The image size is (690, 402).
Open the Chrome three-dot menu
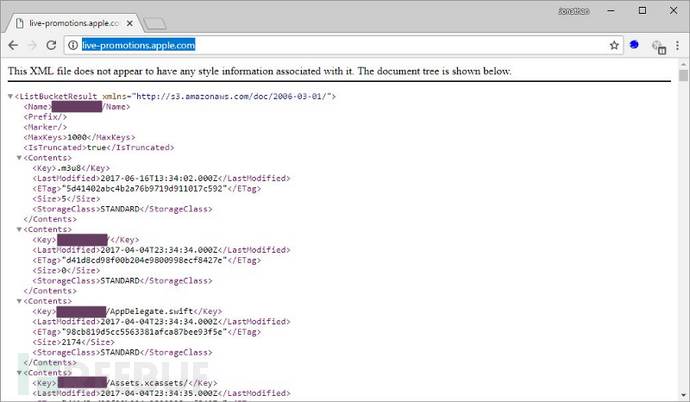(x=677, y=45)
